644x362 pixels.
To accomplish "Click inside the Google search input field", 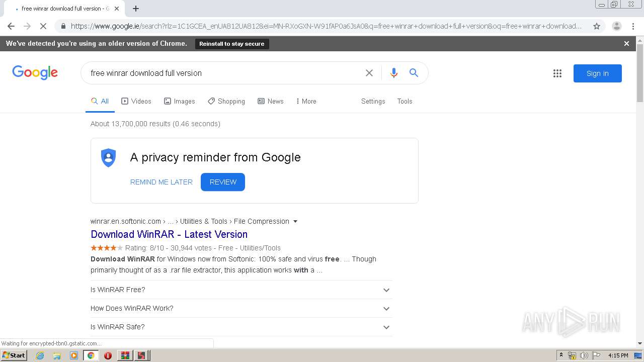I will click(224, 73).
